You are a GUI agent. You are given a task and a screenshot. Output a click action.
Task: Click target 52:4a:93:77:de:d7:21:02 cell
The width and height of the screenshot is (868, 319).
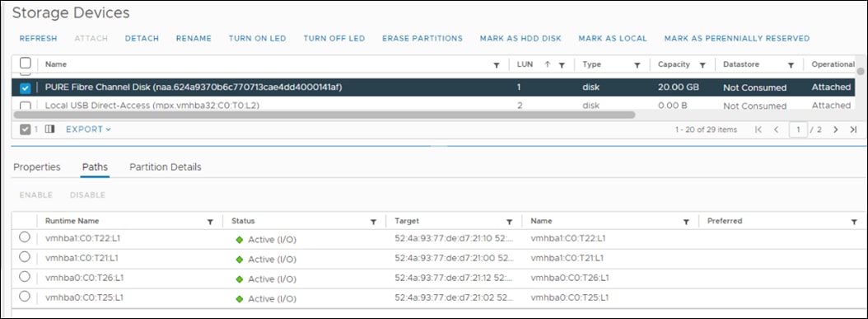tap(454, 298)
